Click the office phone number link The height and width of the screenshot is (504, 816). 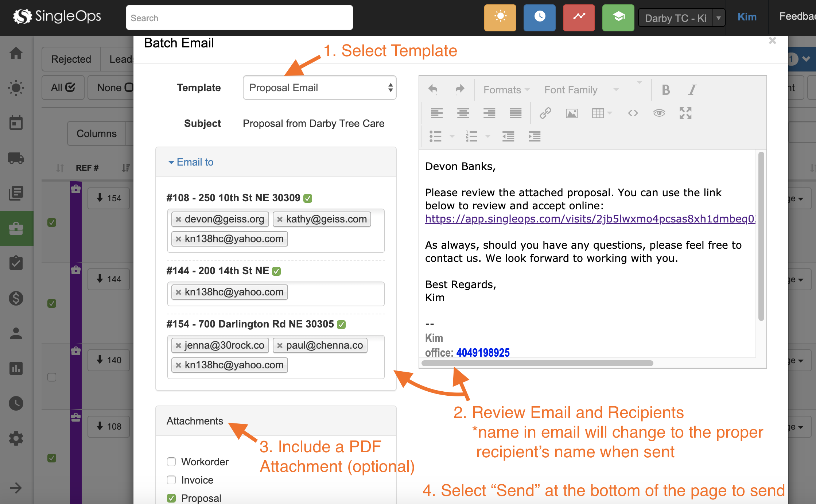[x=483, y=353]
